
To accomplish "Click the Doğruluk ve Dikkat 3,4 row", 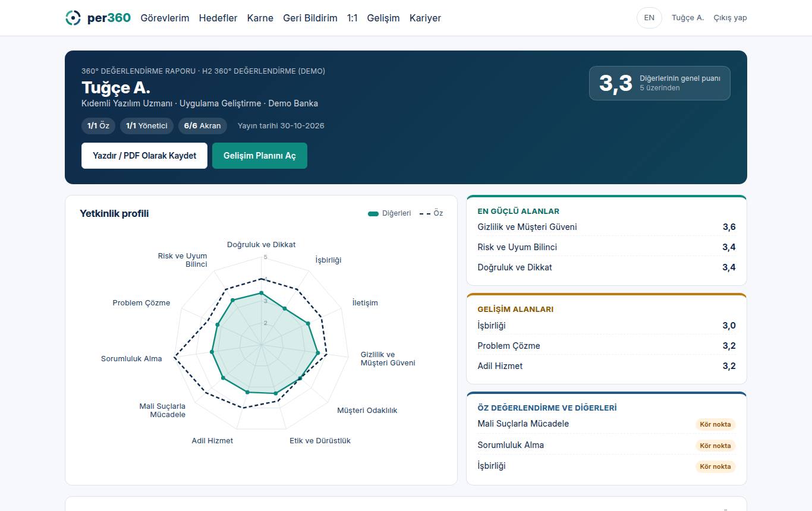I will 606,267.
